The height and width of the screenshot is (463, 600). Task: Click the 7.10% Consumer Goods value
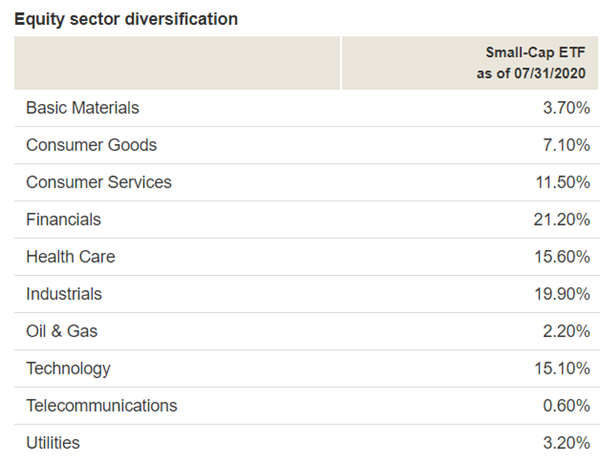click(x=563, y=145)
